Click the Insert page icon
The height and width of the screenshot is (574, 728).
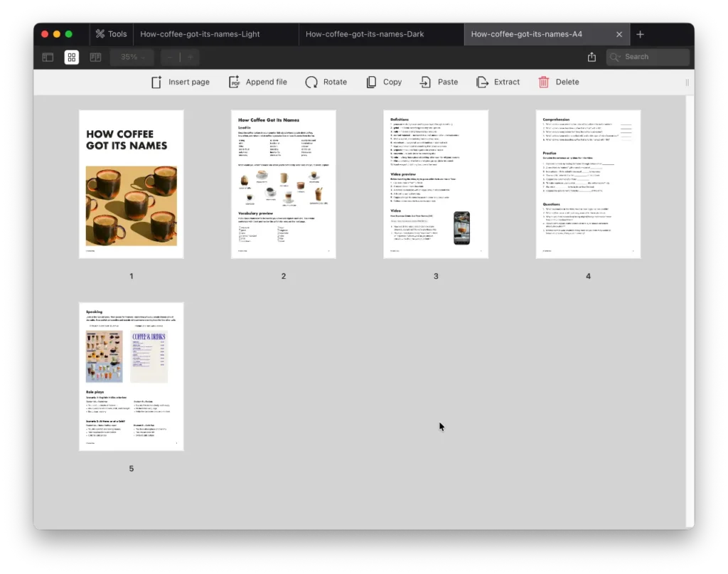pos(156,82)
